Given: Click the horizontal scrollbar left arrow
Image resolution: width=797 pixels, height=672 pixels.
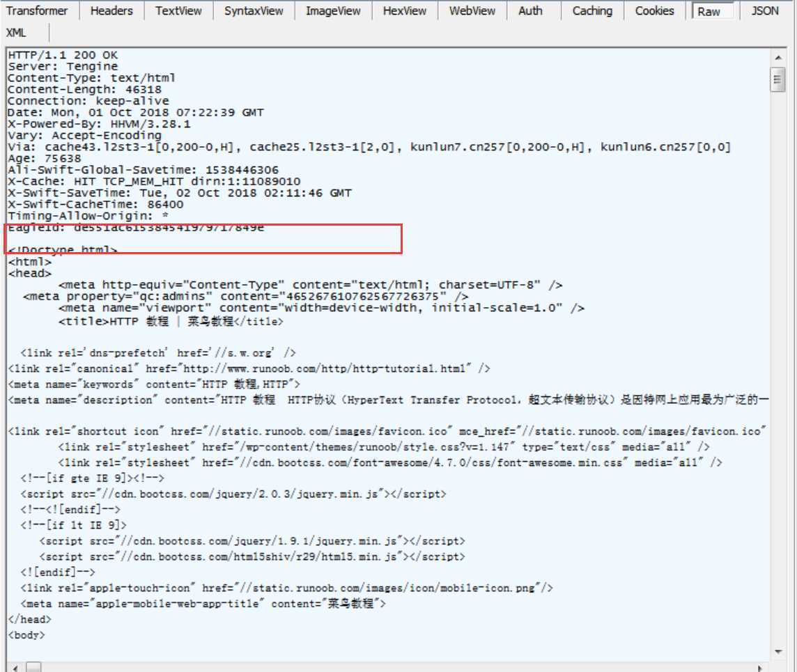Looking at the screenshot, I should [x=15, y=667].
